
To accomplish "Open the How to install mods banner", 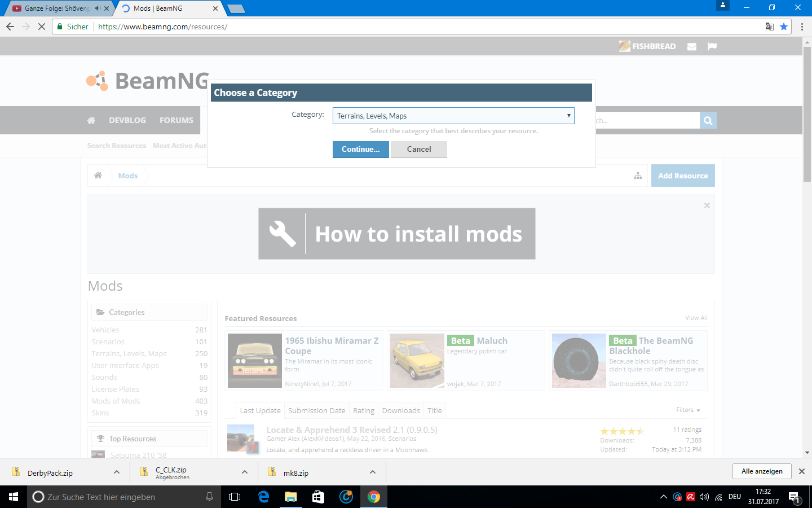I will (397, 234).
